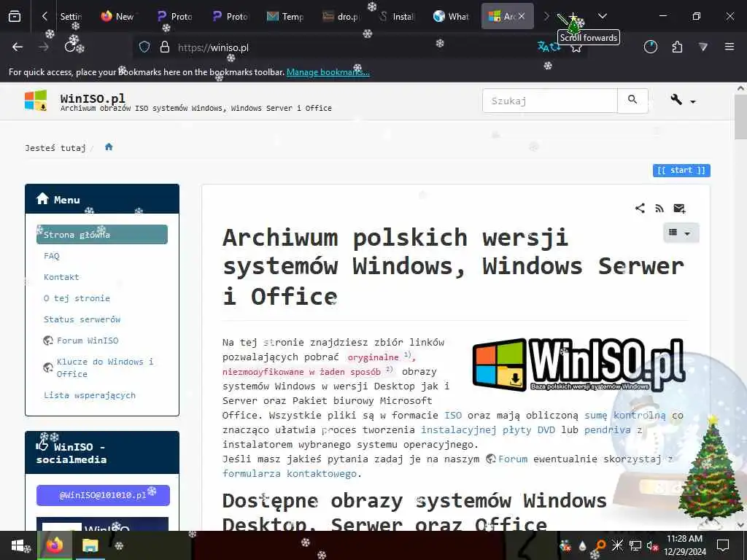Click the formularza kontaktowego link
The image size is (747, 560).
(x=289, y=474)
